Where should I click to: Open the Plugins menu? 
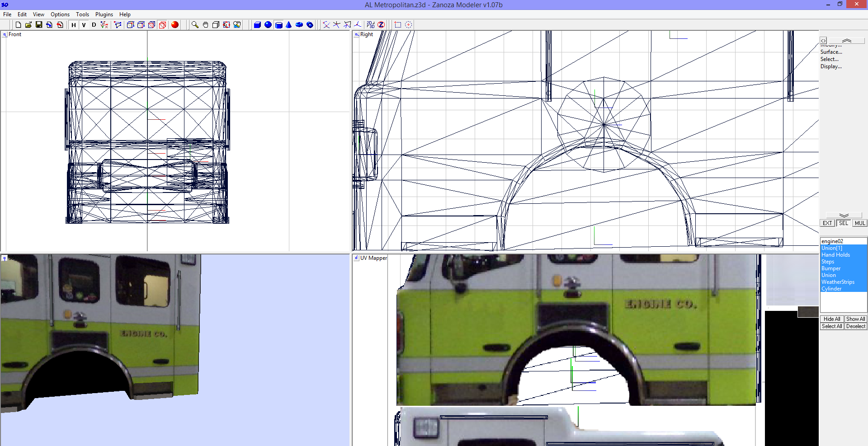[x=104, y=14]
